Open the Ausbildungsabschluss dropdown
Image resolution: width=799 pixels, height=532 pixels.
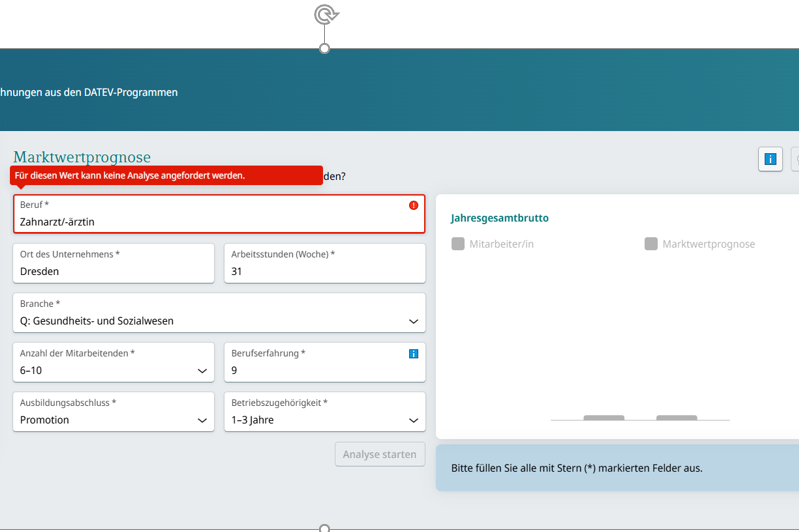click(x=113, y=412)
